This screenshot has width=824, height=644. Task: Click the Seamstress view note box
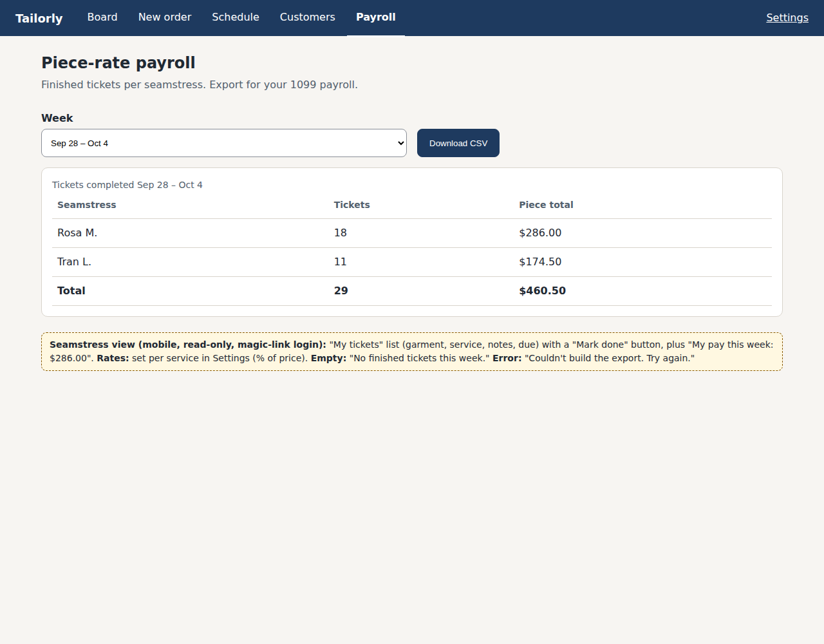(x=412, y=352)
